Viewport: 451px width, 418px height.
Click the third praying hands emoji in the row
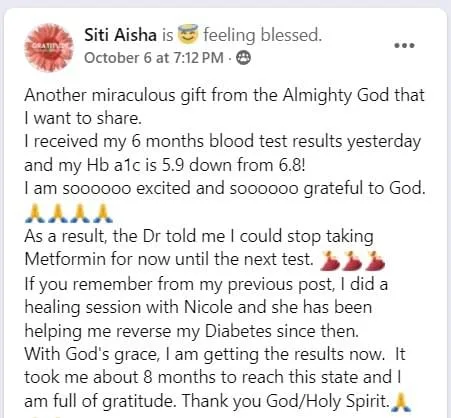[80, 213]
